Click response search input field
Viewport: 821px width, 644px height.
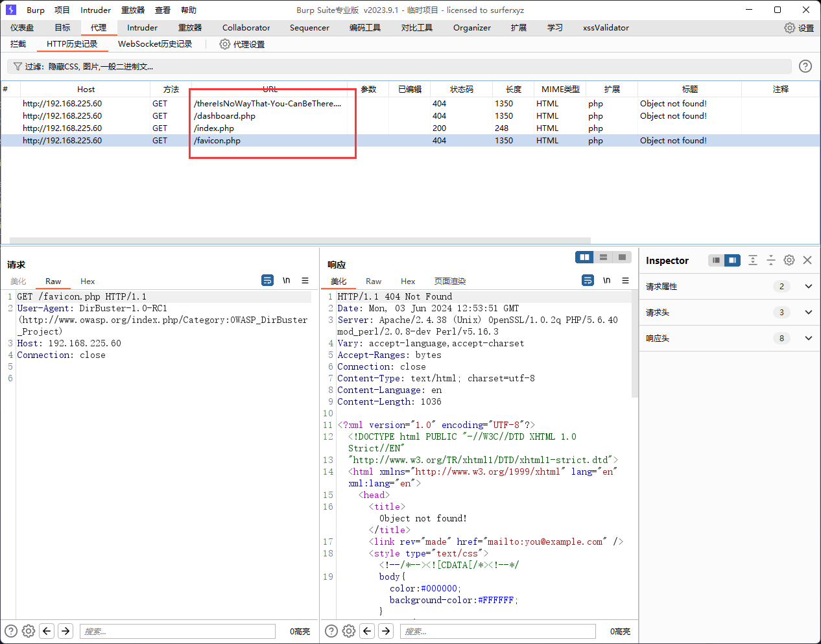498,631
